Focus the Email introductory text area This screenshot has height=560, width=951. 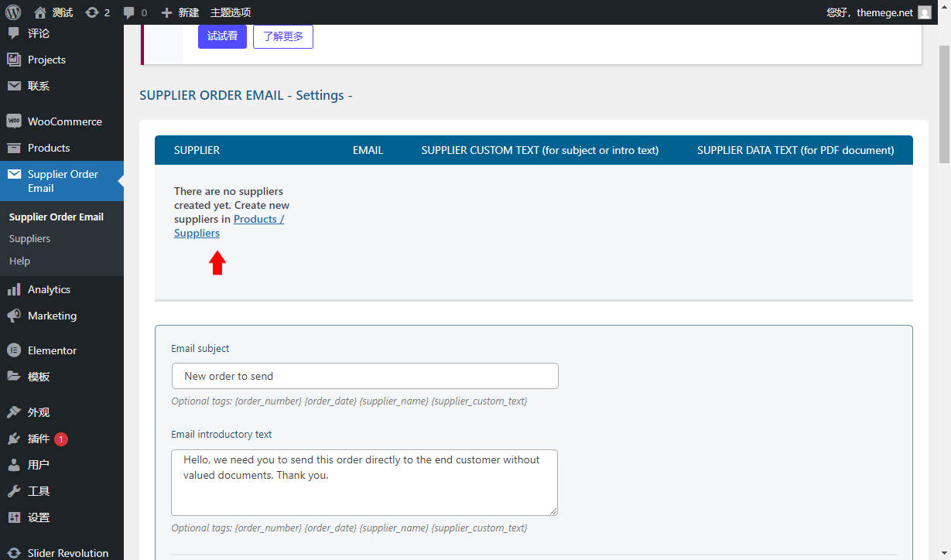[364, 483]
